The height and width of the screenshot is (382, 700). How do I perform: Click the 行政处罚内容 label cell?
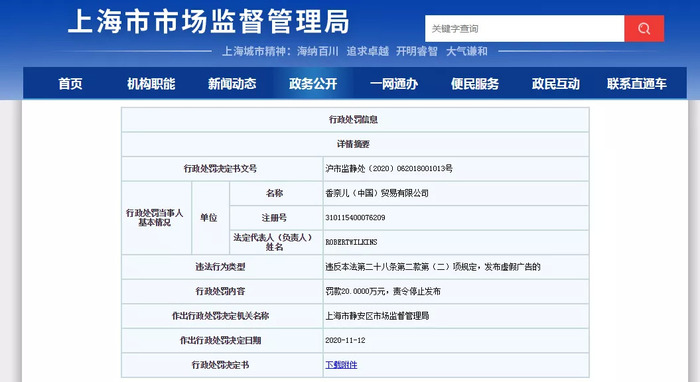coord(222,291)
